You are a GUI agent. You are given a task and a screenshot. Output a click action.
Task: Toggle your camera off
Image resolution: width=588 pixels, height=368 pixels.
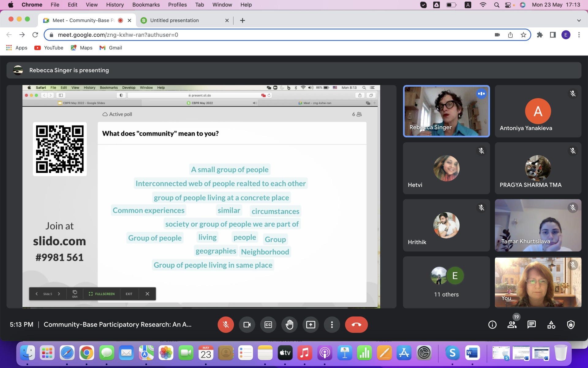point(247,324)
